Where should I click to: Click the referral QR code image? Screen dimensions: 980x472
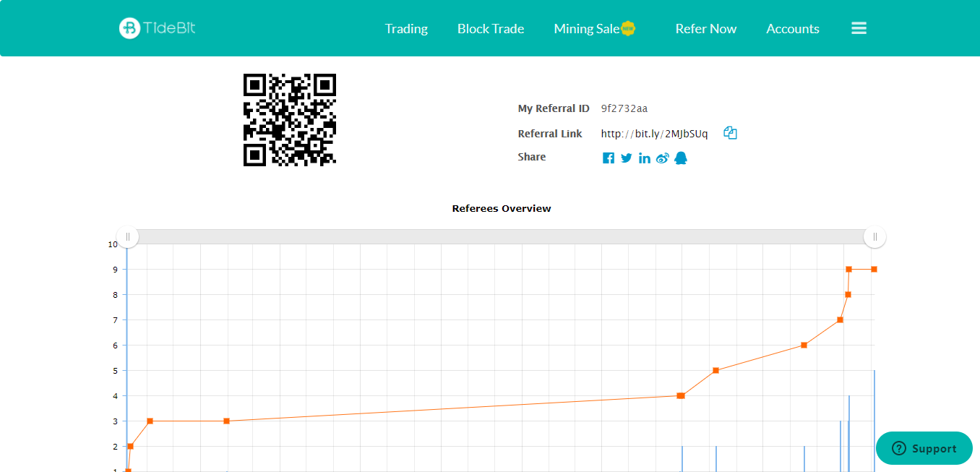click(290, 120)
